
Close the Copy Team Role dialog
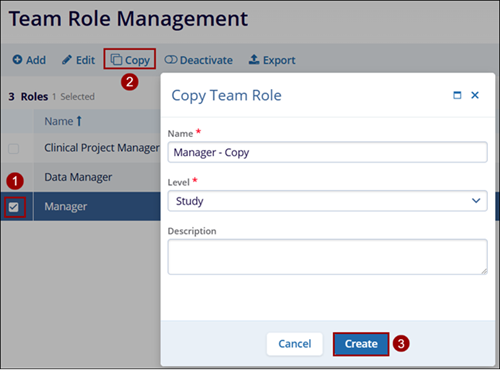coord(475,95)
